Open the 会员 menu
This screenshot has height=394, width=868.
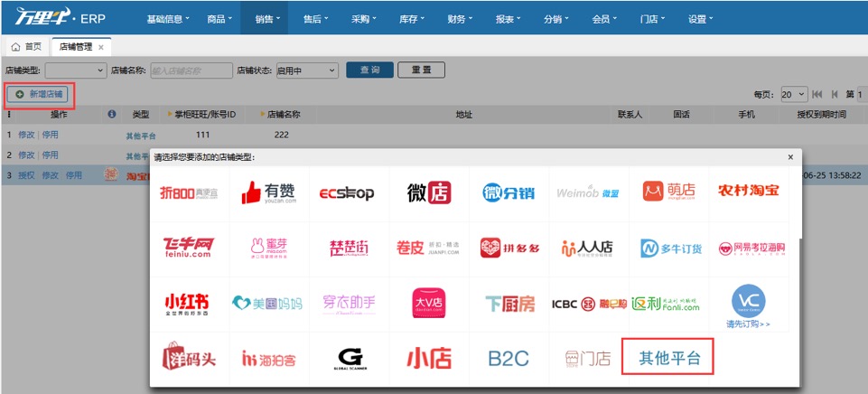tap(604, 19)
